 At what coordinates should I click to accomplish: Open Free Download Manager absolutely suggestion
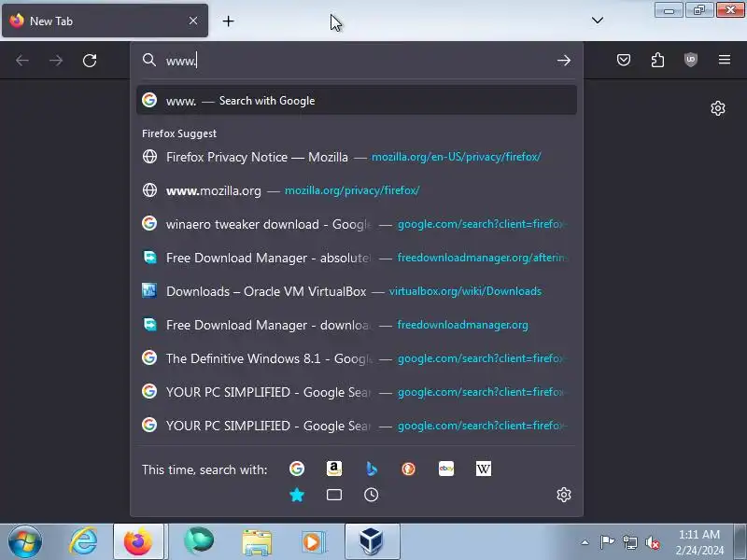click(x=357, y=258)
